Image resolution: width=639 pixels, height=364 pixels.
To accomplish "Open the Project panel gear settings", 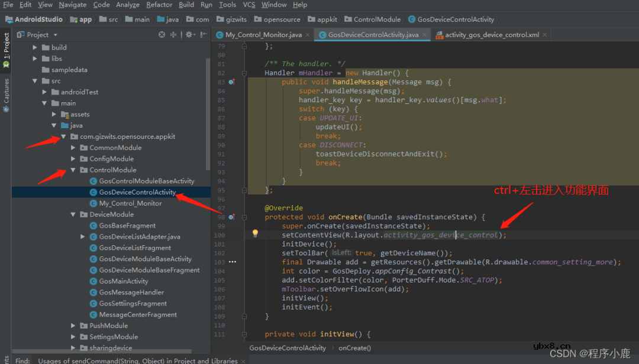I will click(x=189, y=35).
